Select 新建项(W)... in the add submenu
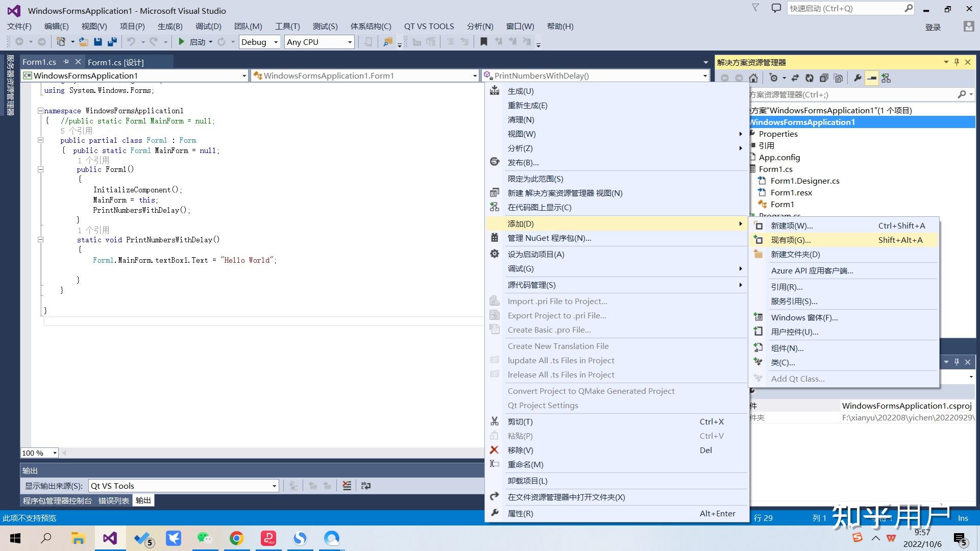 pos(844,226)
